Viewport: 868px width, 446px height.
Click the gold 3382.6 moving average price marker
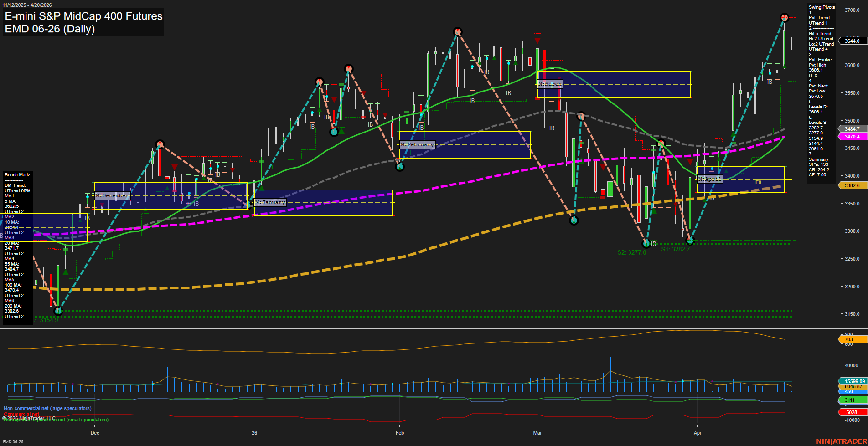pos(852,185)
